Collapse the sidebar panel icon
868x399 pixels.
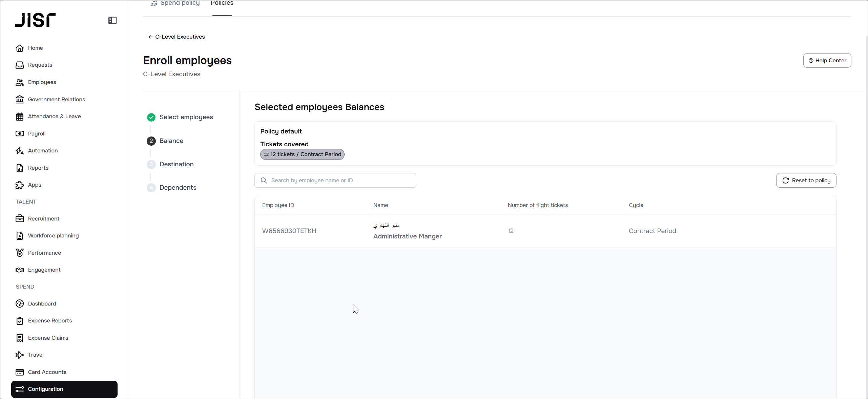tap(112, 20)
